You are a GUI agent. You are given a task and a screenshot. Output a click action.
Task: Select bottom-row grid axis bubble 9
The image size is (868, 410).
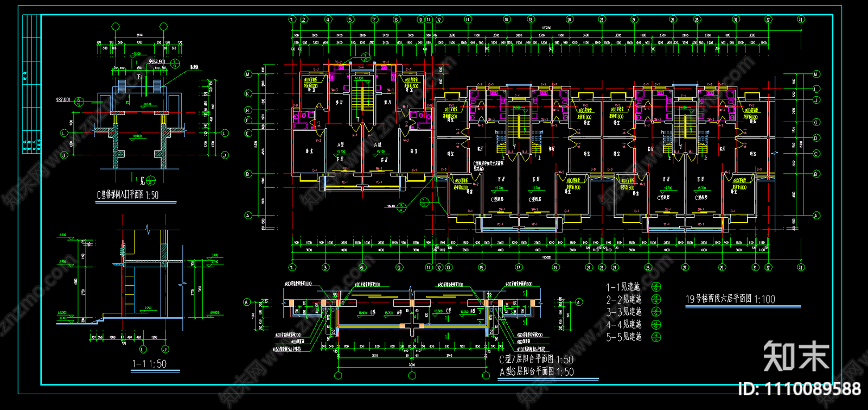pos(399,267)
